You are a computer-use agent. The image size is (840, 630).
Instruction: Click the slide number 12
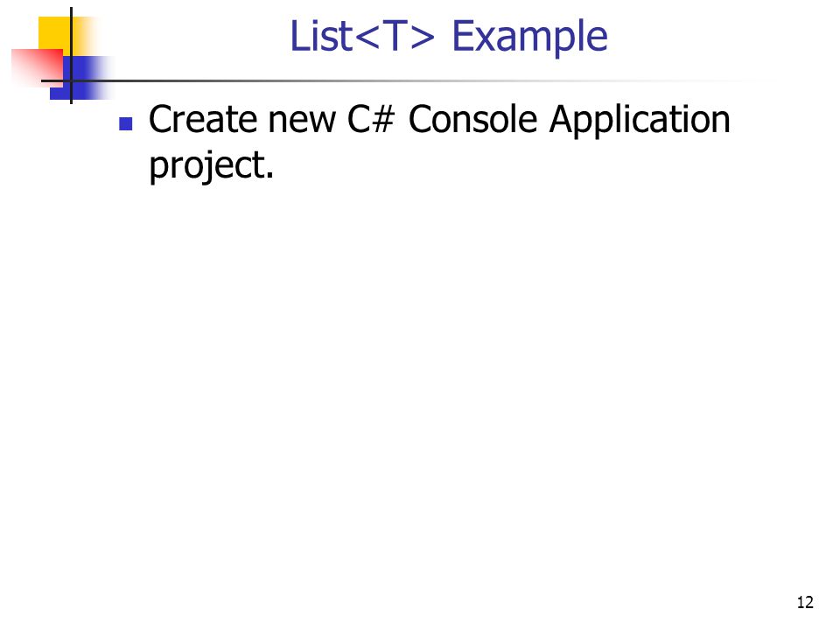tap(805, 603)
